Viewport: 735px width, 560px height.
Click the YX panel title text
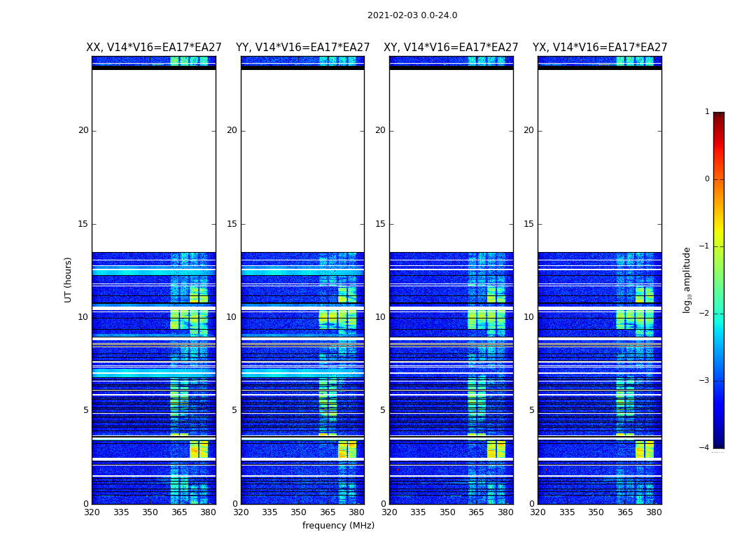(x=599, y=48)
